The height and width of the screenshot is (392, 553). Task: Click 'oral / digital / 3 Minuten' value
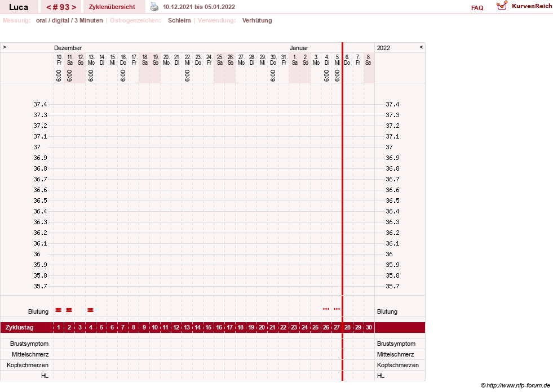(x=69, y=20)
